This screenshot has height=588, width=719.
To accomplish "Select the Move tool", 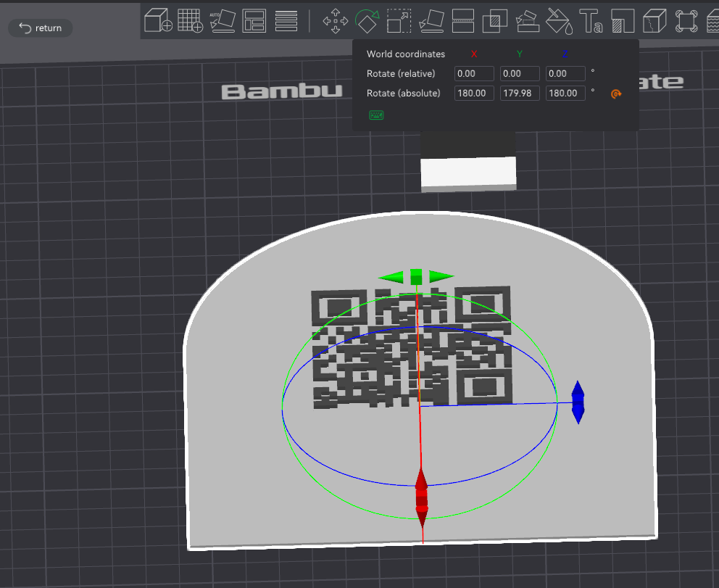I will tap(336, 20).
